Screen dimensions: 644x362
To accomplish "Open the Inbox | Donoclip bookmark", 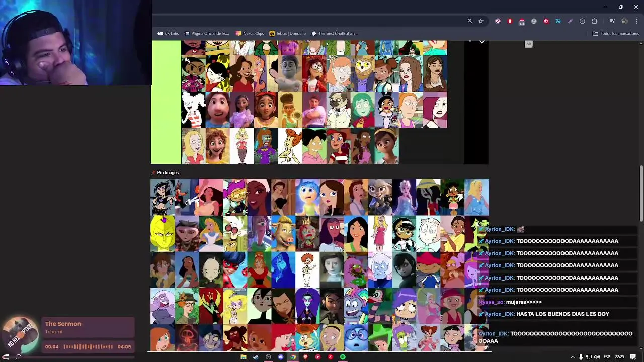I will point(287,34).
